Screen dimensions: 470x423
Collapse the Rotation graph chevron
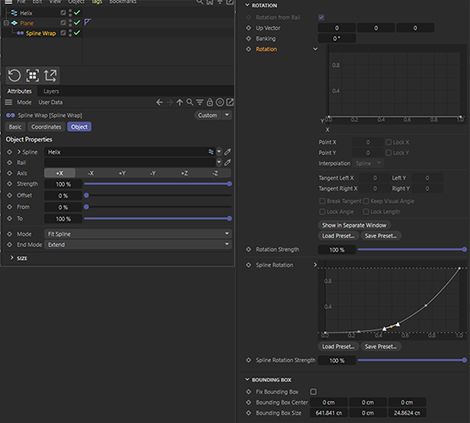coord(315,49)
